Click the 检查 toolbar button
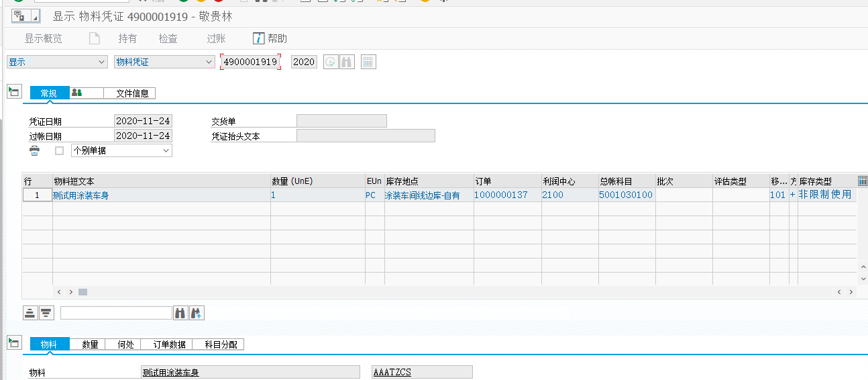The height and width of the screenshot is (380, 868). 168,38
